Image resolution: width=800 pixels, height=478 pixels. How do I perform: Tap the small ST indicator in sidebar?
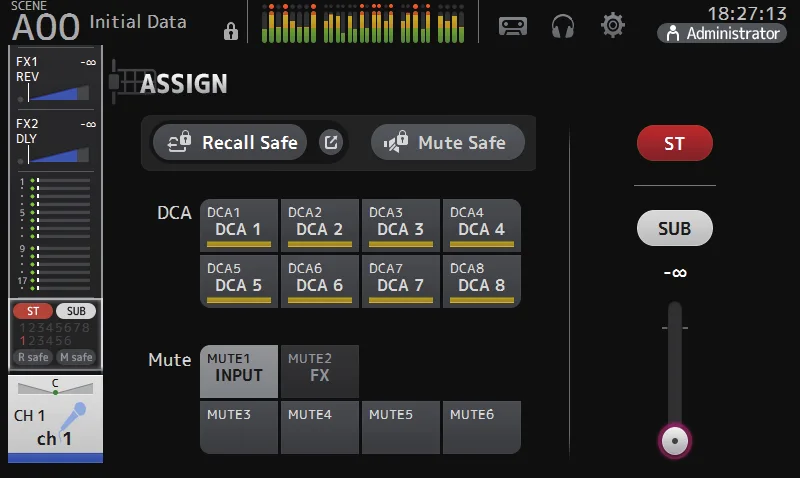pos(33,311)
